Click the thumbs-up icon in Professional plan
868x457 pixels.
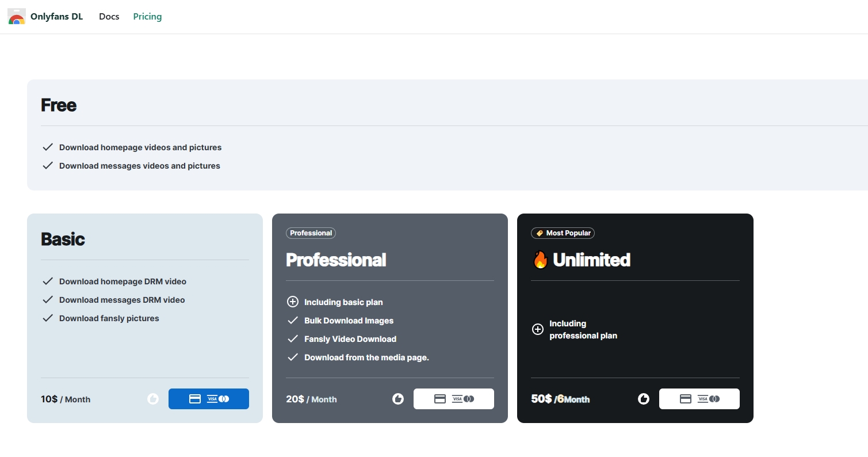tap(398, 399)
